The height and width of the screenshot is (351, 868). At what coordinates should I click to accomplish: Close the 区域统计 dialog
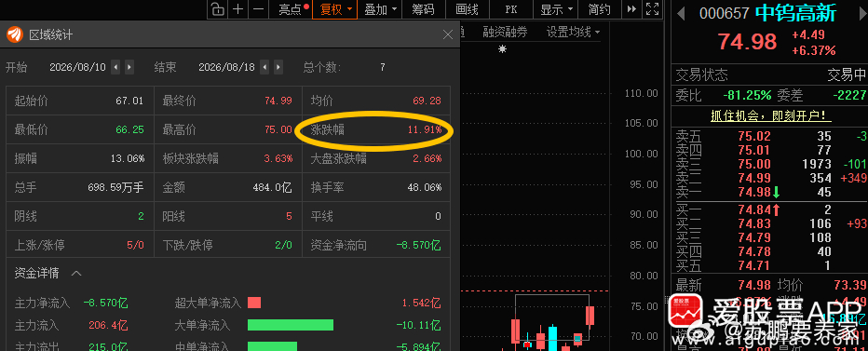[x=448, y=34]
